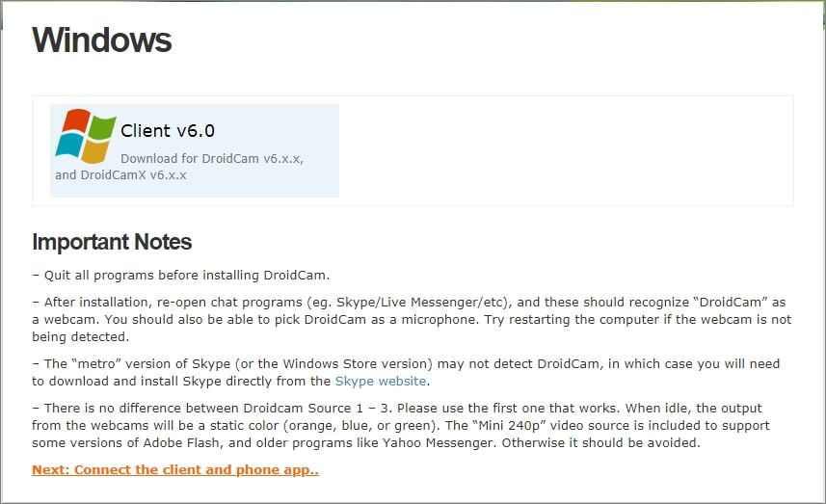Click the Important Notes heading
Viewport: 826px width, 504px height.
(112, 242)
